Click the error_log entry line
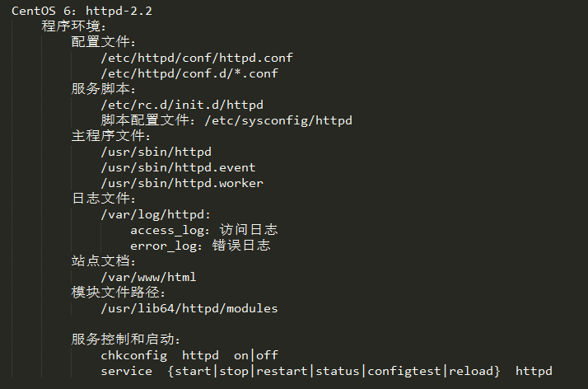 click(200, 246)
